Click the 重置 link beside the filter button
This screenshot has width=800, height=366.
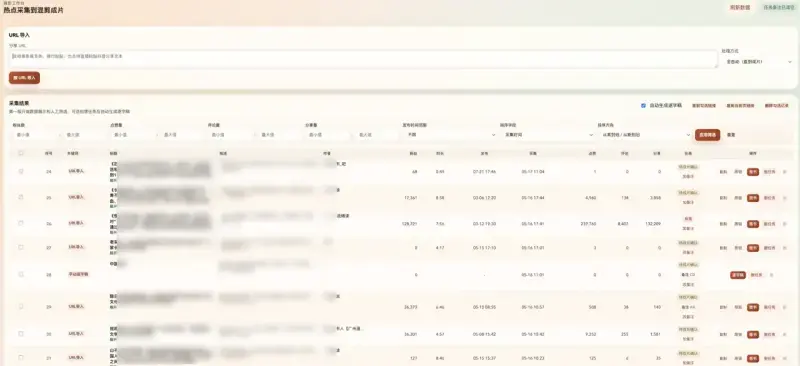(731, 135)
